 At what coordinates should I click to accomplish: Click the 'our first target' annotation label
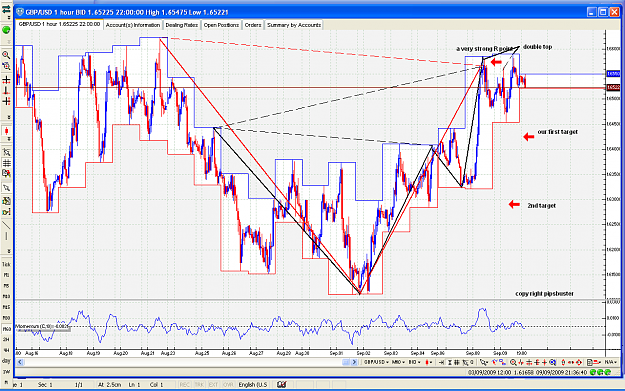click(x=557, y=132)
